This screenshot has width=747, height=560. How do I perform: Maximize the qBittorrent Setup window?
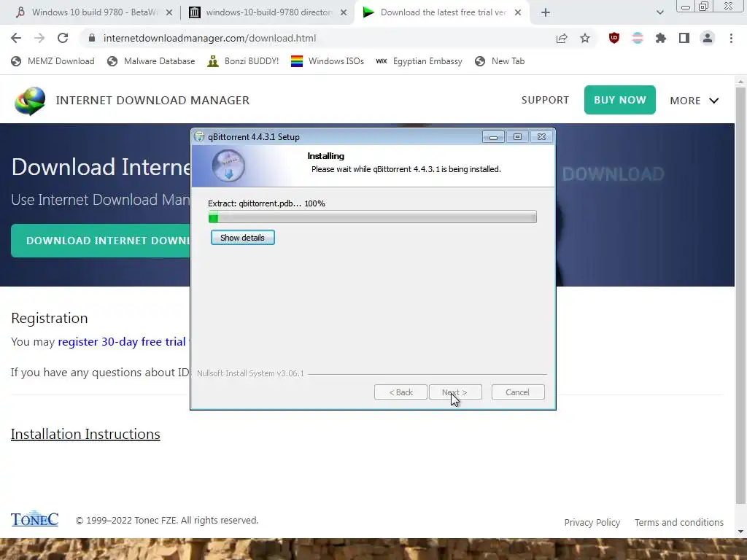click(x=517, y=137)
